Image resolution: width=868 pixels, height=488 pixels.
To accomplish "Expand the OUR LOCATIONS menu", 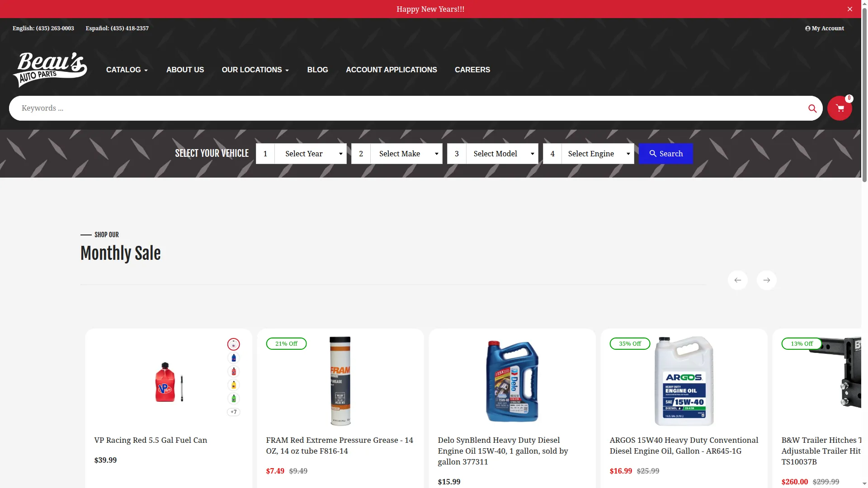I will (x=255, y=70).
